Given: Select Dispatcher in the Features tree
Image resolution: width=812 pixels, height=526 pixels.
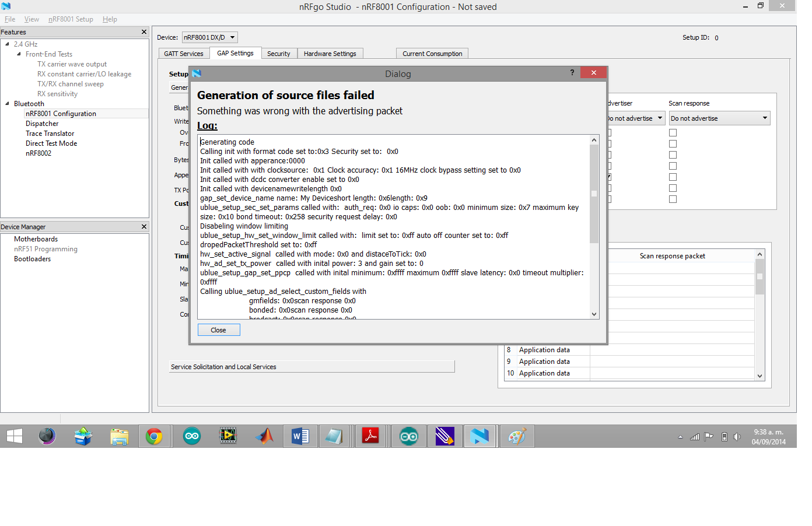Looking at the screenshot, I should coord(42,124).
